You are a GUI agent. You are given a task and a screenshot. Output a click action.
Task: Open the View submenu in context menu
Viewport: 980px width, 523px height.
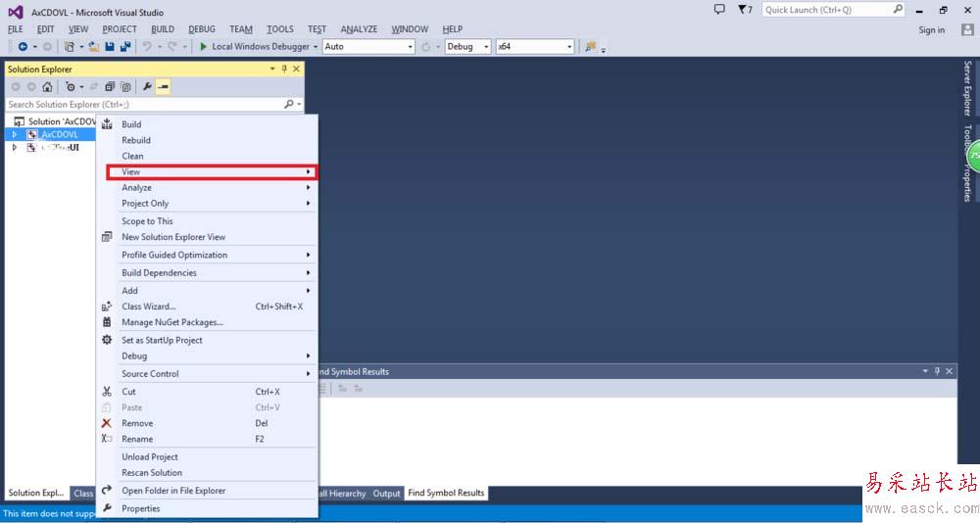coord(212,171)
